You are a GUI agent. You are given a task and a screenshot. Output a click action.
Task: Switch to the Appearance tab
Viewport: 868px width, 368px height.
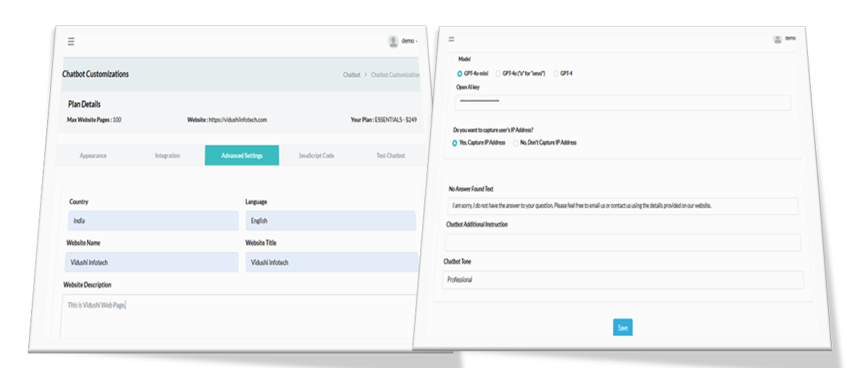pyautogui.click(x=93, y=156)
